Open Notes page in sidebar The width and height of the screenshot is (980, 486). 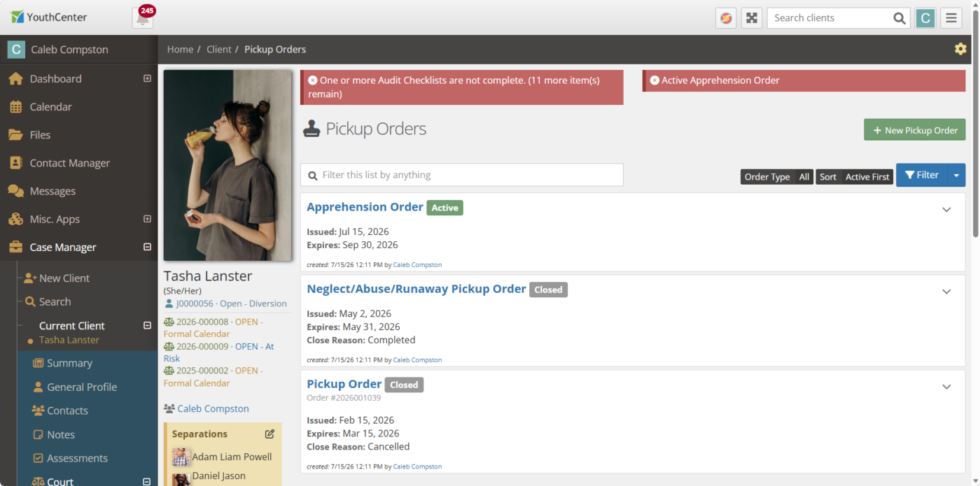tap(61, 434)
